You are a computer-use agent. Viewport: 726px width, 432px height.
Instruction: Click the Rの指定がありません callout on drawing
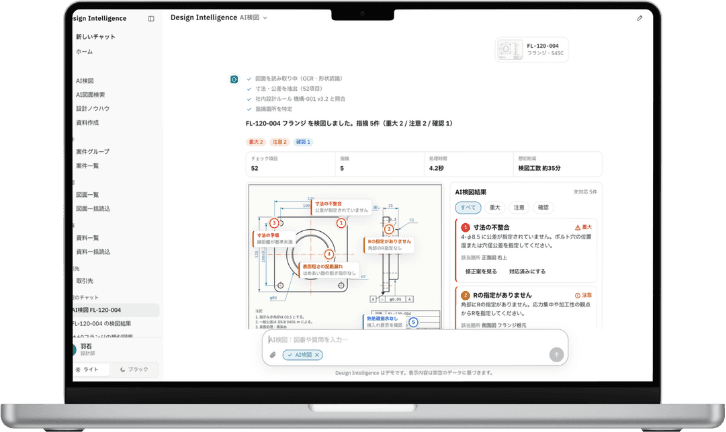(389, 244)
